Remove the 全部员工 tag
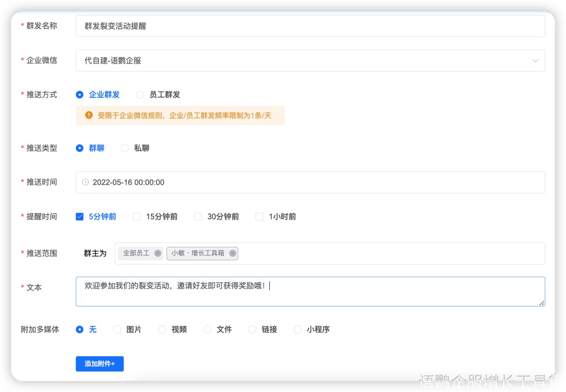Image resolution: width=566 pixels, height=392 pixels. pos(158,253)
